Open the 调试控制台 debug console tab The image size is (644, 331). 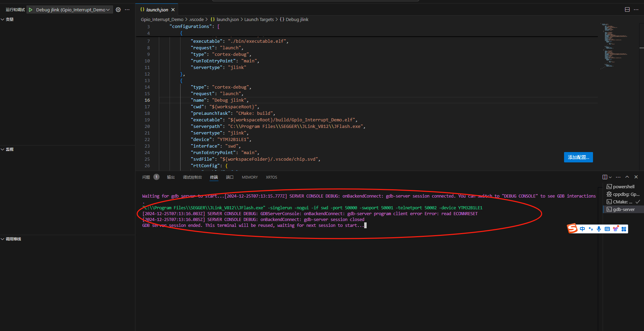tap(192, 177)
